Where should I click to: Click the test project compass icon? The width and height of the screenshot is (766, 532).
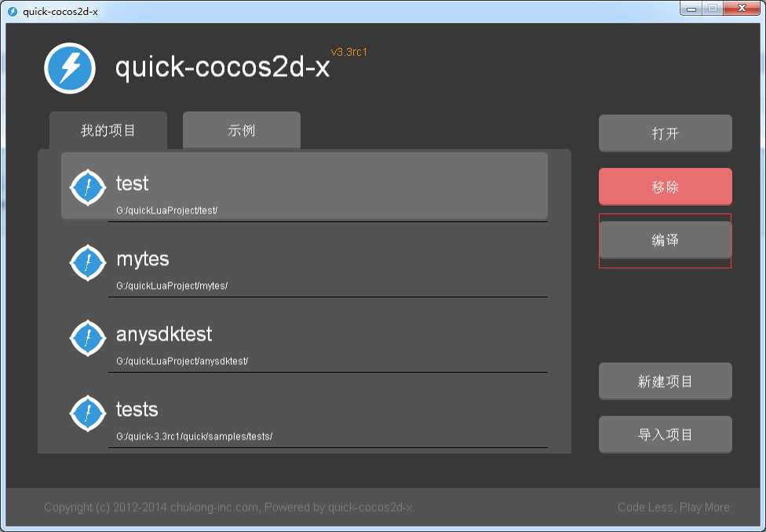click(87, 187)
